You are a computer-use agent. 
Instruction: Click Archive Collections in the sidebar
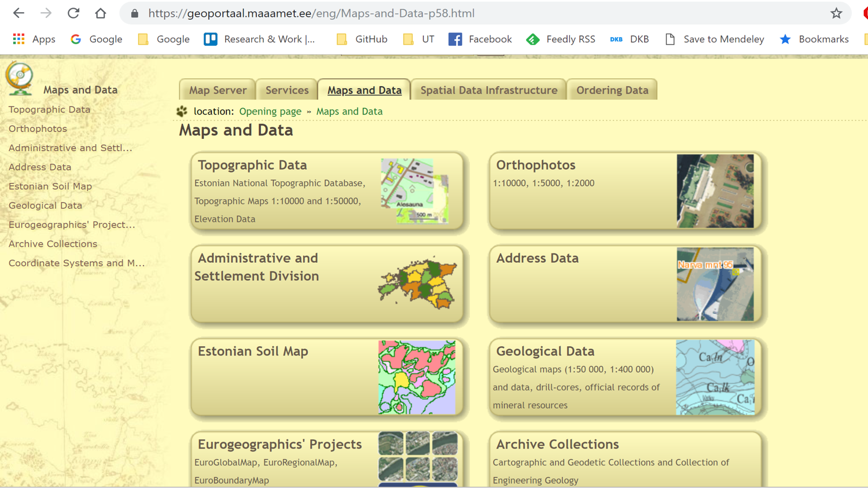click(x=53, y=244)
